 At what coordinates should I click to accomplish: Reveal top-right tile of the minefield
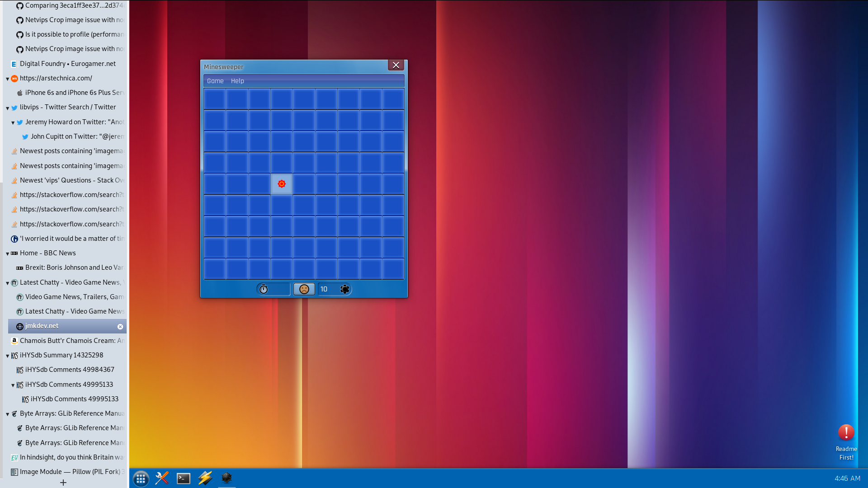pos(393,99)
